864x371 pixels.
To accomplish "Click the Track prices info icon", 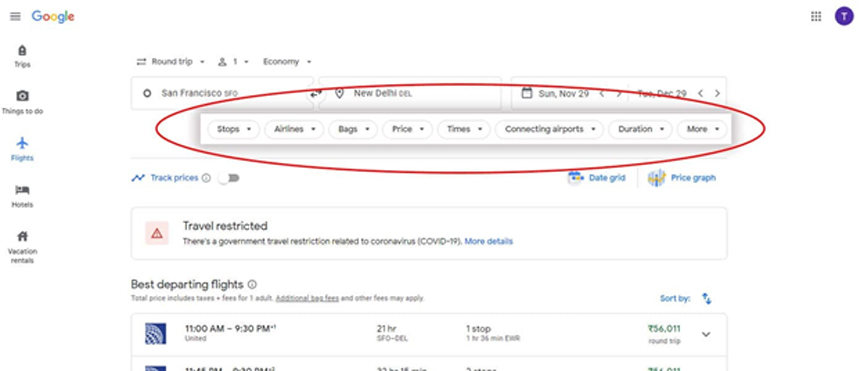I will (x=206, y=178).
